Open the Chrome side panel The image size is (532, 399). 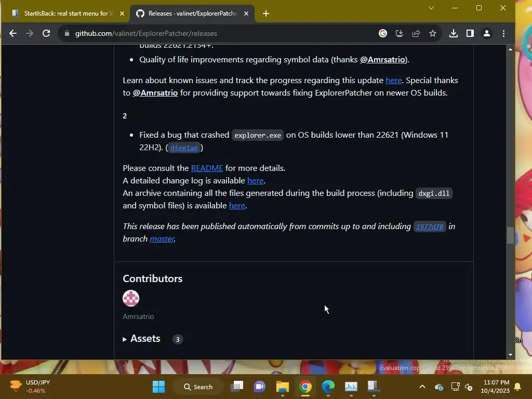pyautogui.click(x=470, y=33)
